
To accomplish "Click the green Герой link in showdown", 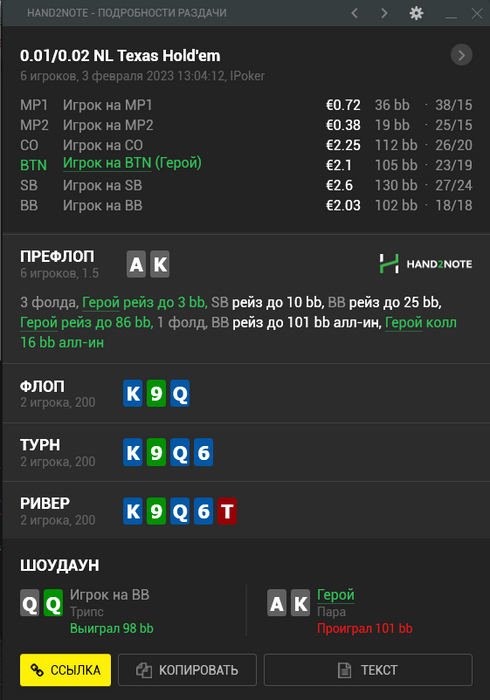I will tap(336, 595).
